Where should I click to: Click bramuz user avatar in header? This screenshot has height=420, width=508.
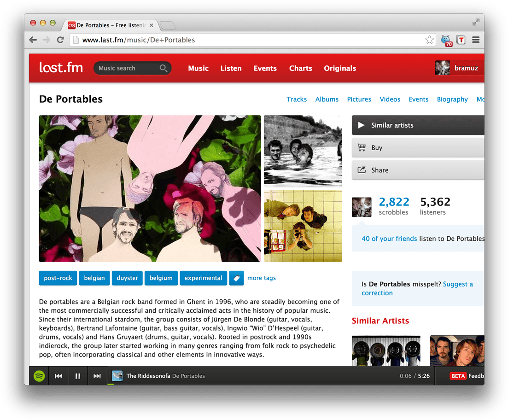click(442, 68)
